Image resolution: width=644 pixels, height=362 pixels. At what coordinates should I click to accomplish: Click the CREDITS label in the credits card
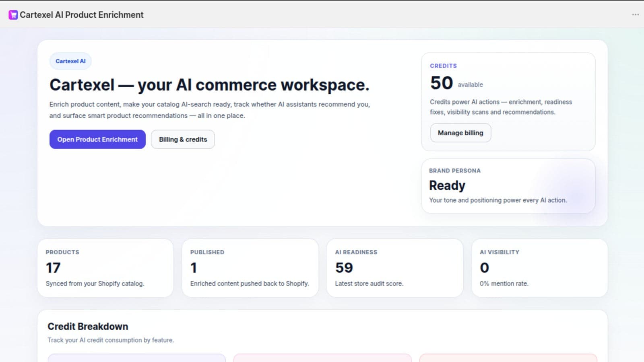[x=443, y=66]
